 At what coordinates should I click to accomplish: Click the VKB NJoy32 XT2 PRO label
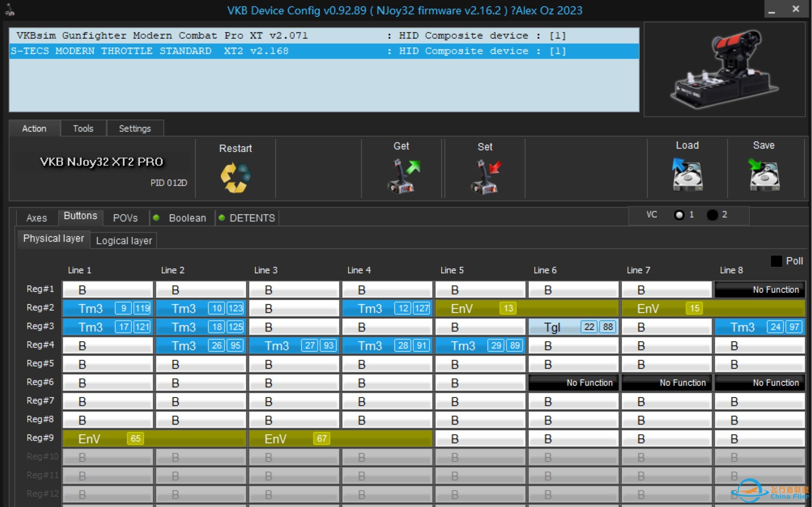[101, 162]
